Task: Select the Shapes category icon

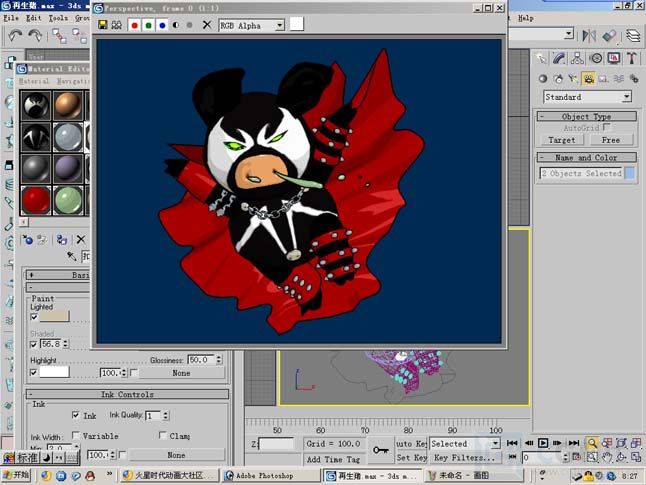Action: [558, 79]
